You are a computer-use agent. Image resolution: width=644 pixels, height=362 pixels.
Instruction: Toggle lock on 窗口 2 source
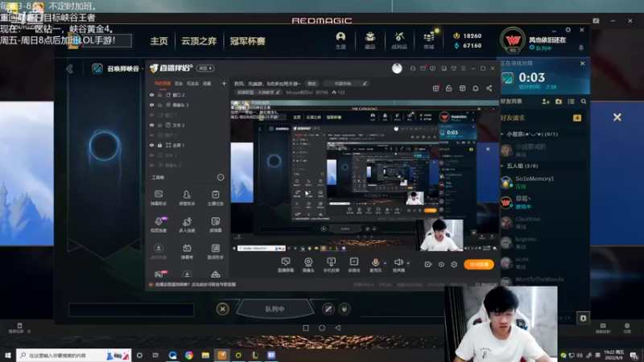point(159,95)
